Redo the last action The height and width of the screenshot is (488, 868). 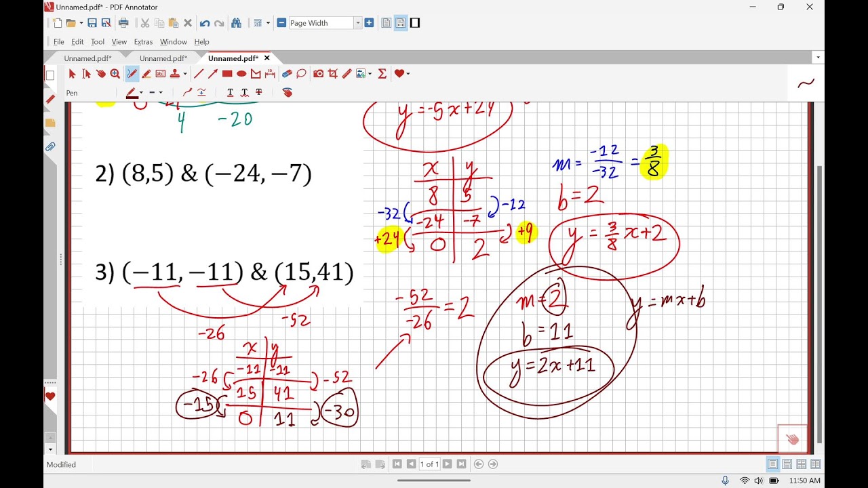pos(219,23)
